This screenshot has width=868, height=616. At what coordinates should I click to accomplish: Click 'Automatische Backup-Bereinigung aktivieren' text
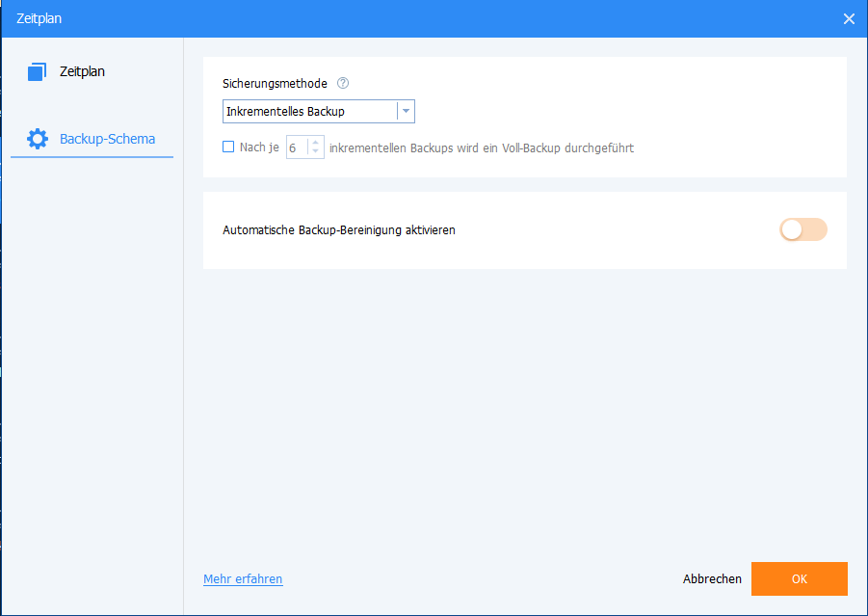tap(339, 229)
